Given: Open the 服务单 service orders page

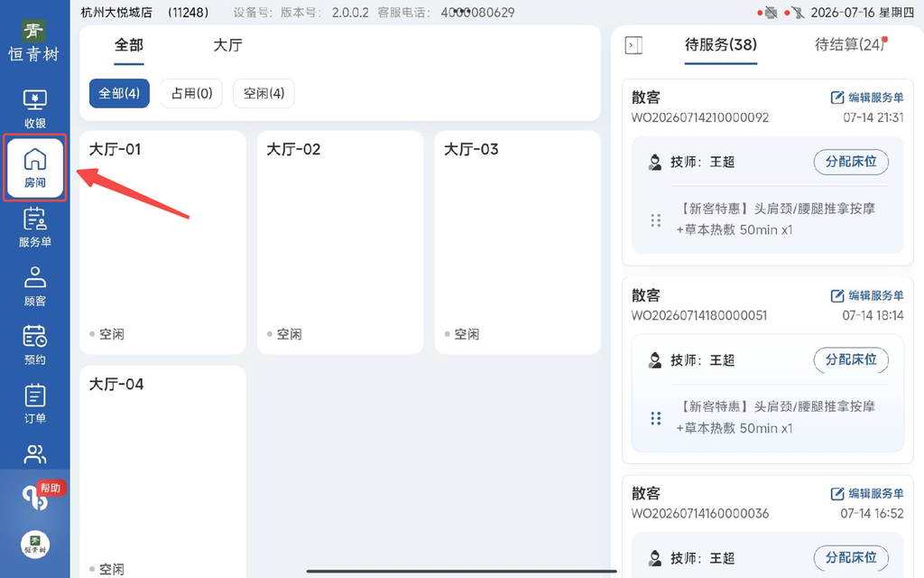Looking at the screenshot, I should 35,227.
